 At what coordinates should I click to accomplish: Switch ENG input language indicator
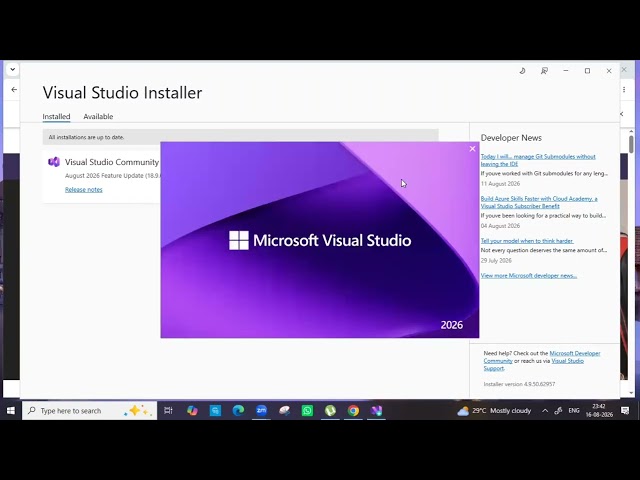574,411
